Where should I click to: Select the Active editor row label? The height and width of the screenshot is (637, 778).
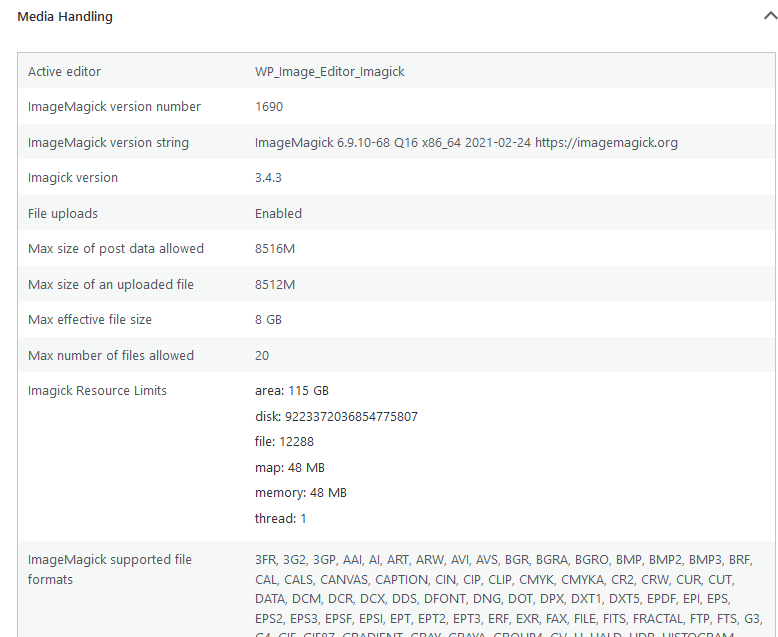65,71
